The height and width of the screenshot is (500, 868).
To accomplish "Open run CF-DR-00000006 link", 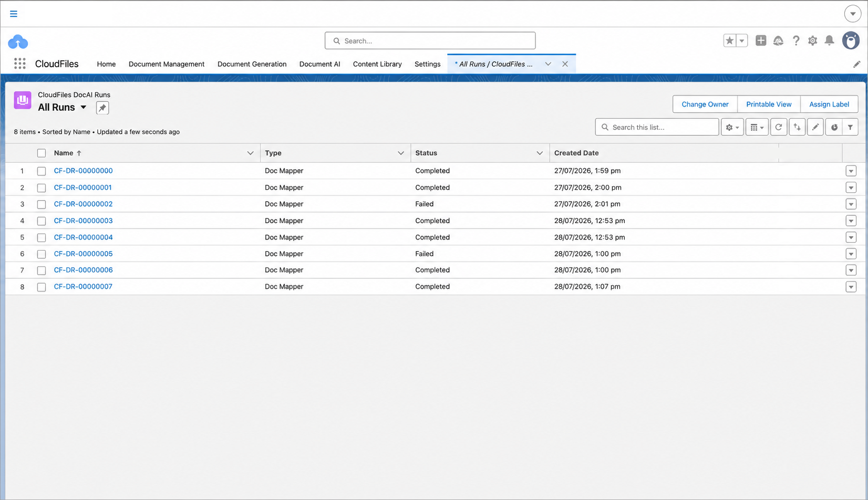I will (83, 270).
